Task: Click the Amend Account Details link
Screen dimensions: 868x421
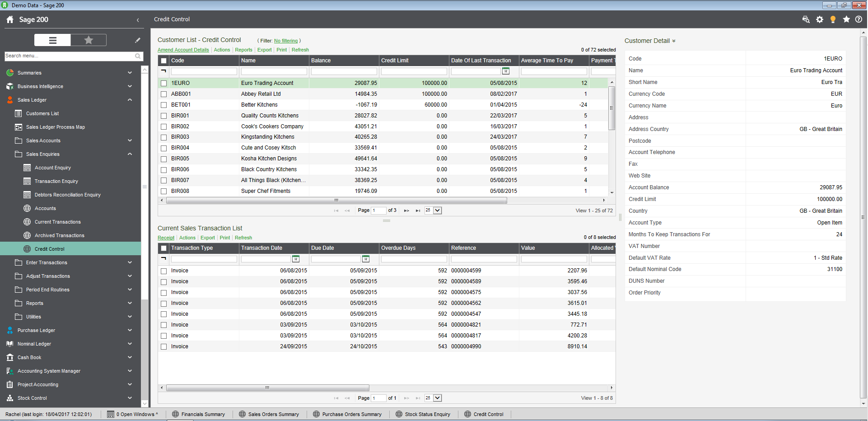Action: pyautogui.click(x=183, y=50)
